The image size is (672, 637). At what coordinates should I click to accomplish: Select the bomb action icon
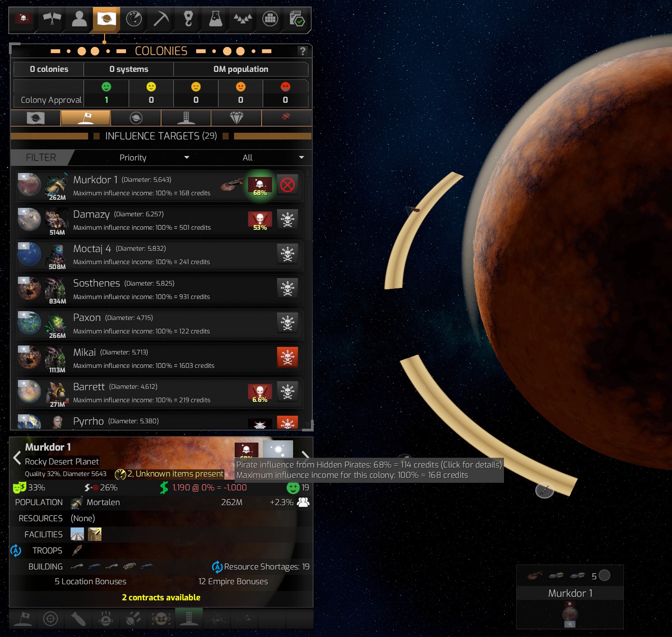pyautogui.click(x=78, y=619)
